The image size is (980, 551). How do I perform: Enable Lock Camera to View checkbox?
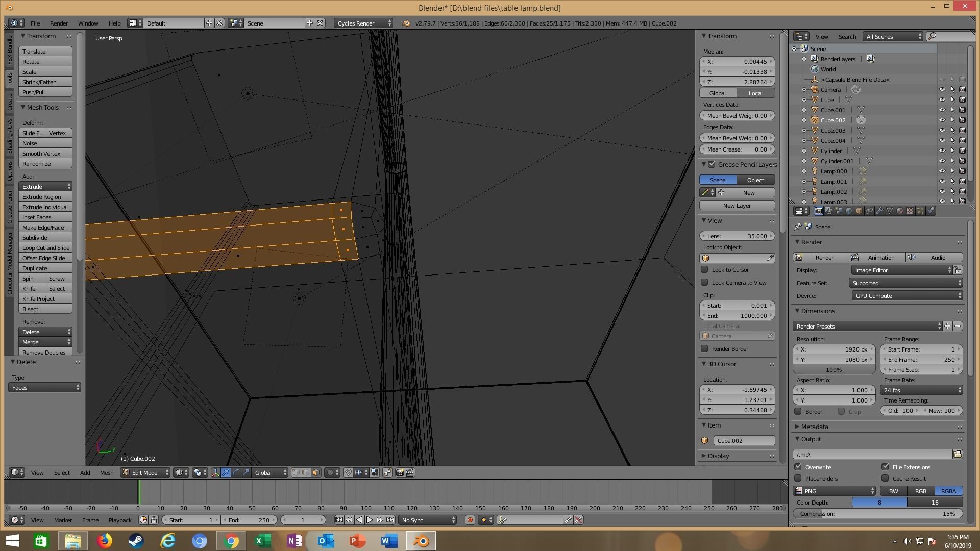(705, 282)
